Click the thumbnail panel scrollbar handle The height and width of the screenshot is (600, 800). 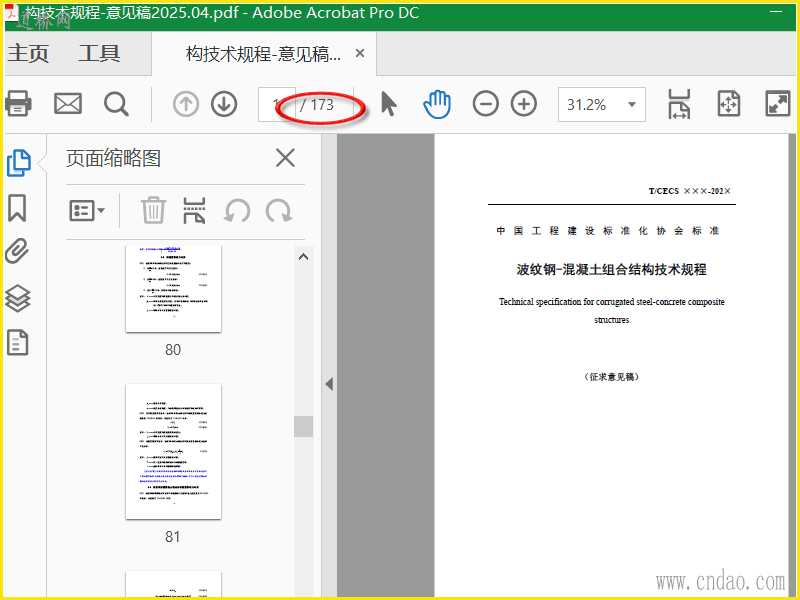click(304, 426)
